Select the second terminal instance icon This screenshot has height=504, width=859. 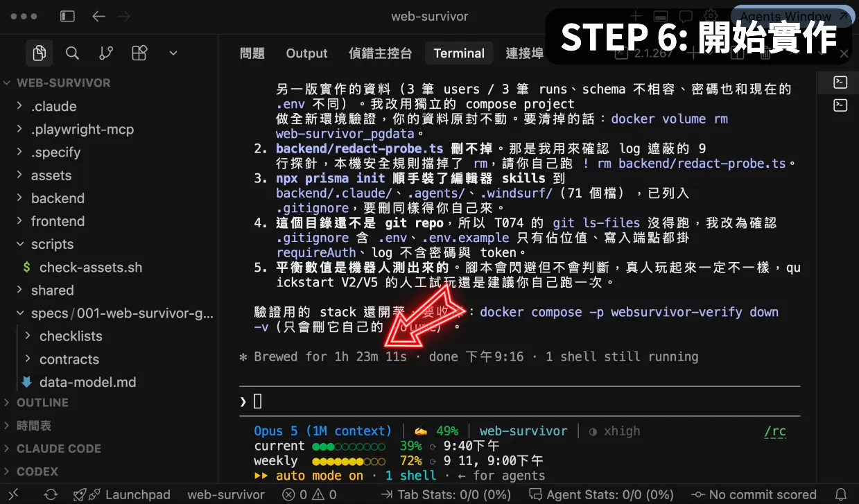tap(840, 105)
